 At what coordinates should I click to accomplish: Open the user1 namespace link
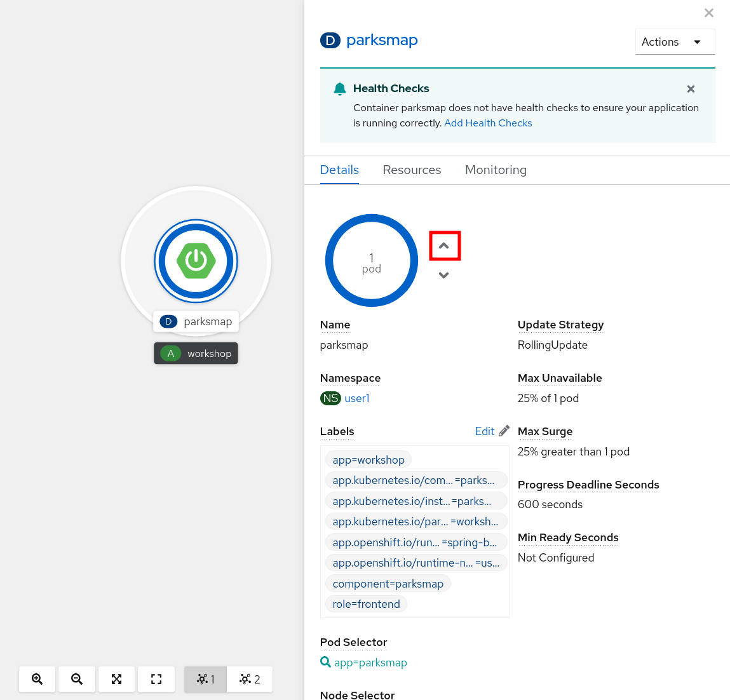356,398
